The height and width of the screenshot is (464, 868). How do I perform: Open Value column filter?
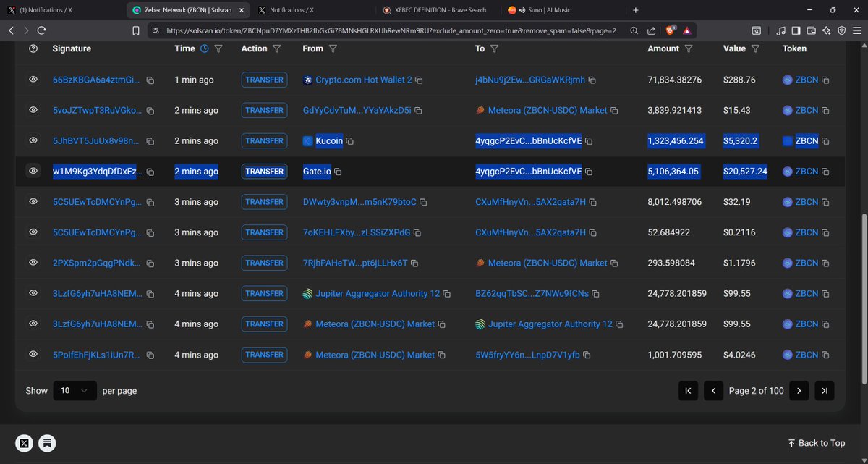pos(755,48)
